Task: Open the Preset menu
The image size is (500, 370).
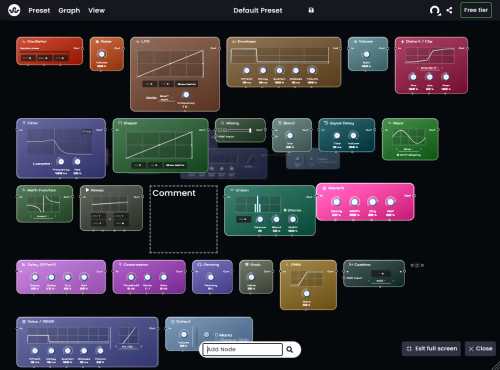Action: click(x=39, y=11)
